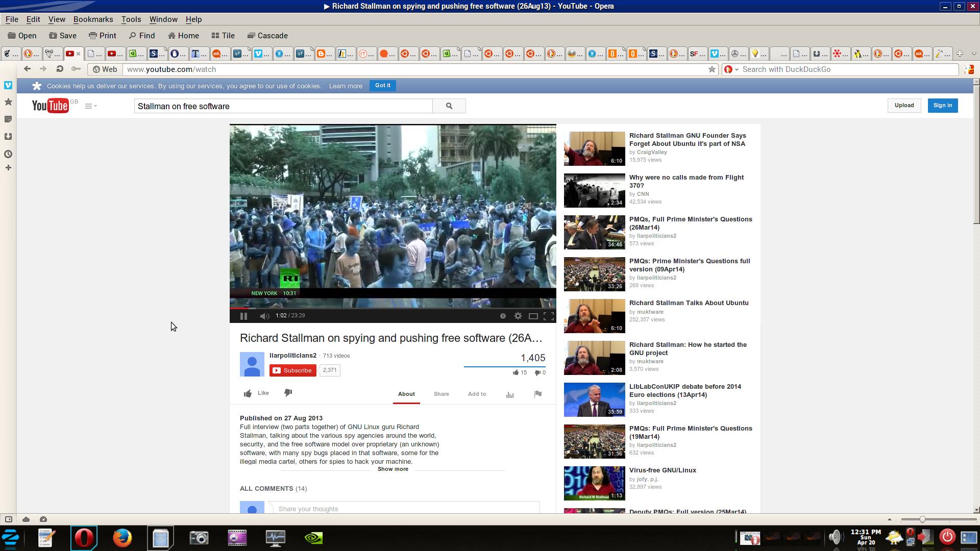The image size is (980, 551).
Task: Expand description with Show more
Action: click(x=393, y=469)
